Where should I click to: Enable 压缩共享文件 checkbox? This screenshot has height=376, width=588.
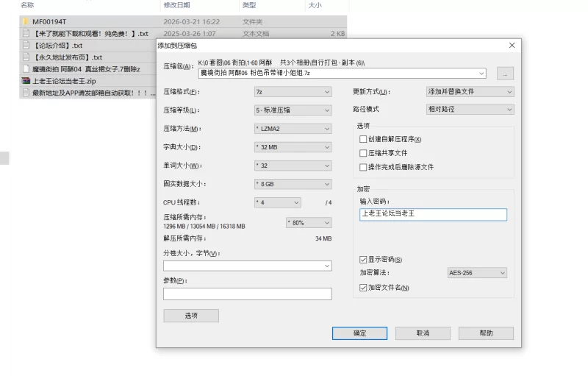(363, 153)
